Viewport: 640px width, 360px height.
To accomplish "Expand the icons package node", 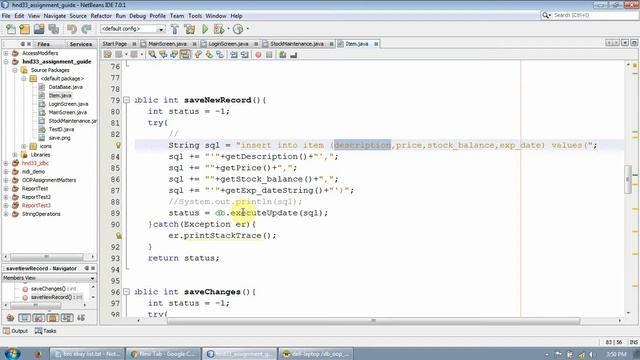I will tap(24, 146).
